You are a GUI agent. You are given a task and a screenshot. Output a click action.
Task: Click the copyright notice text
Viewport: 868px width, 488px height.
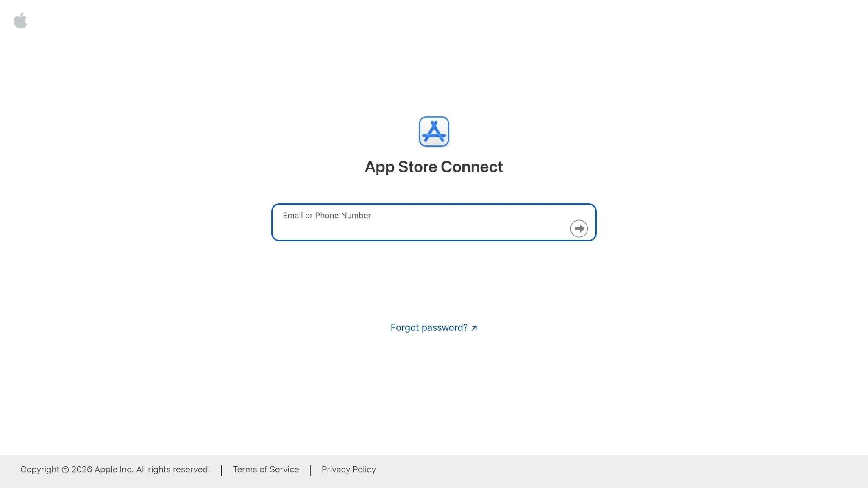pyautogui.click(x=116, y=469)
